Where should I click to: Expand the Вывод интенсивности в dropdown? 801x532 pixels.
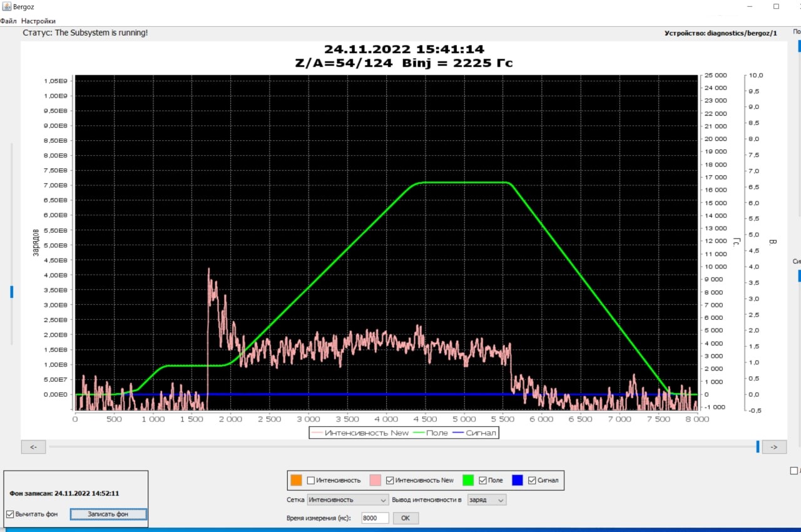click(x=486, y=499)
